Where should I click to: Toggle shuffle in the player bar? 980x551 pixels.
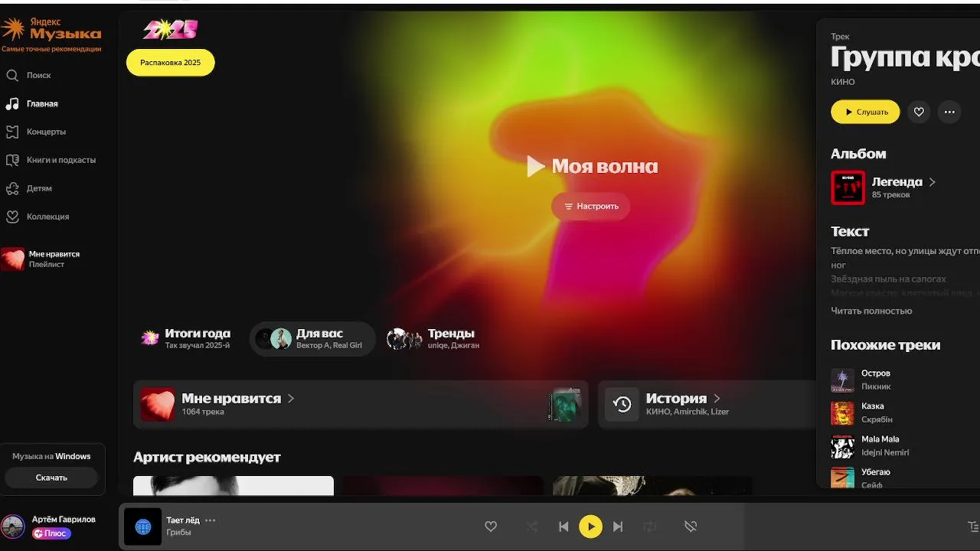tap(532, 527)
